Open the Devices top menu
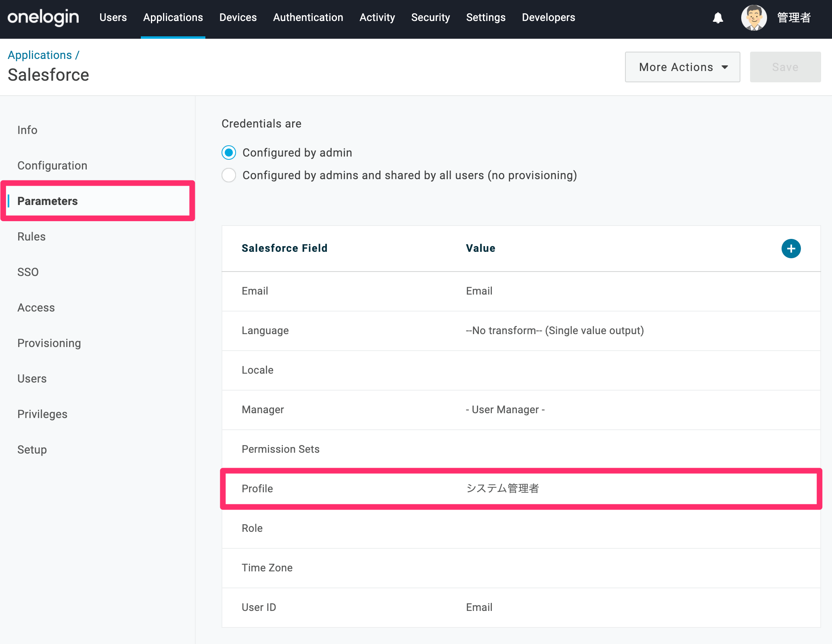 [x=238, y=18]
